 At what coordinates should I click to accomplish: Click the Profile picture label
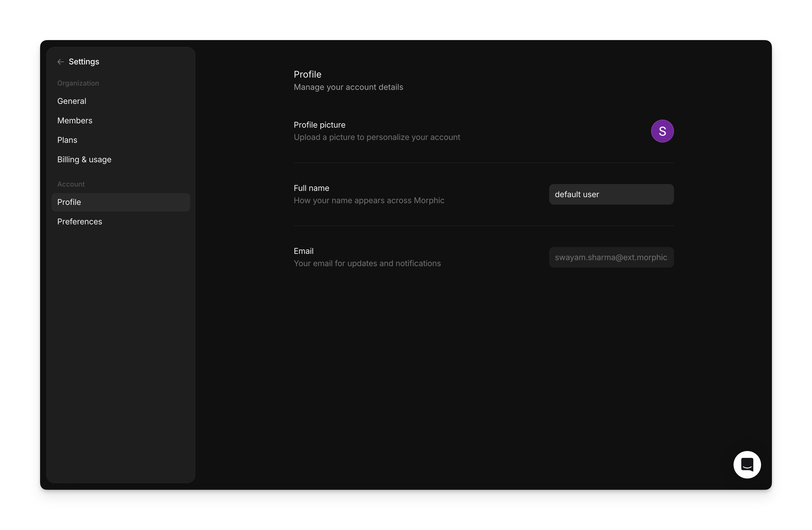click(319, 125)
